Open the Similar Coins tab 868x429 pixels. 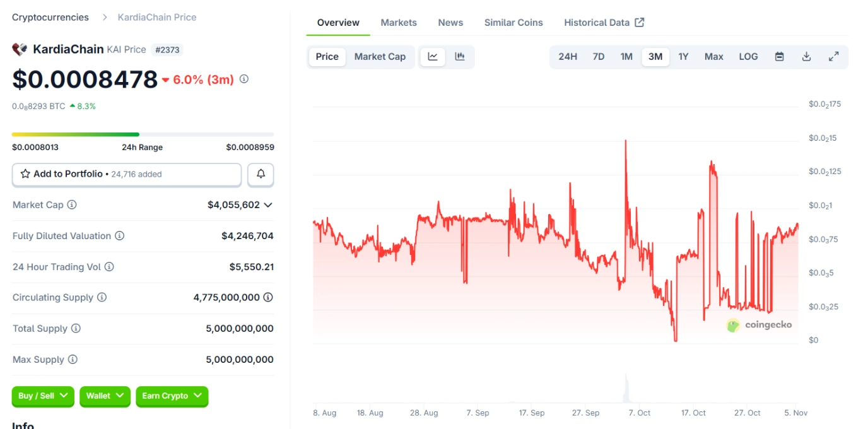(513, 23)
